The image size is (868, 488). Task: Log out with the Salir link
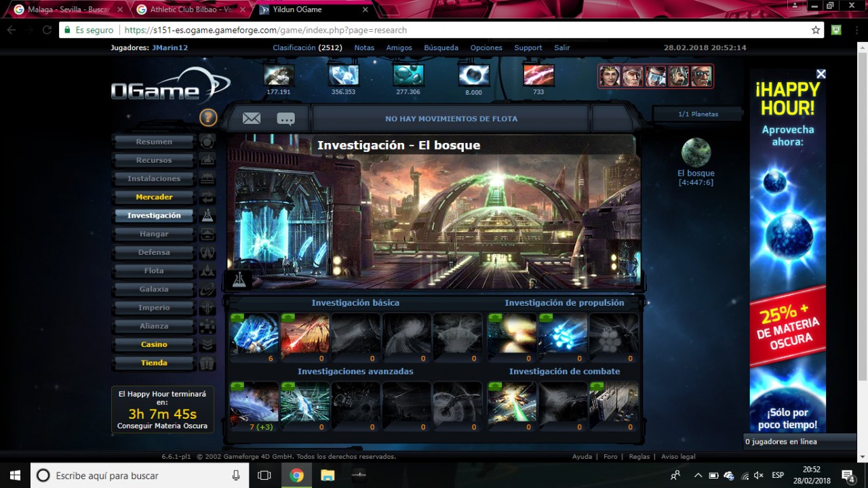(562, 48)
